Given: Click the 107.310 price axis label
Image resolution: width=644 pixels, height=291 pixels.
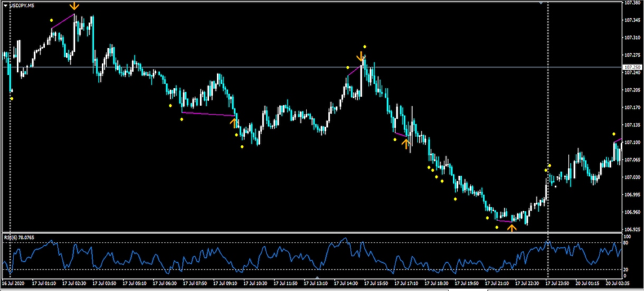Looking at the screenshot, I should point(632,37).
